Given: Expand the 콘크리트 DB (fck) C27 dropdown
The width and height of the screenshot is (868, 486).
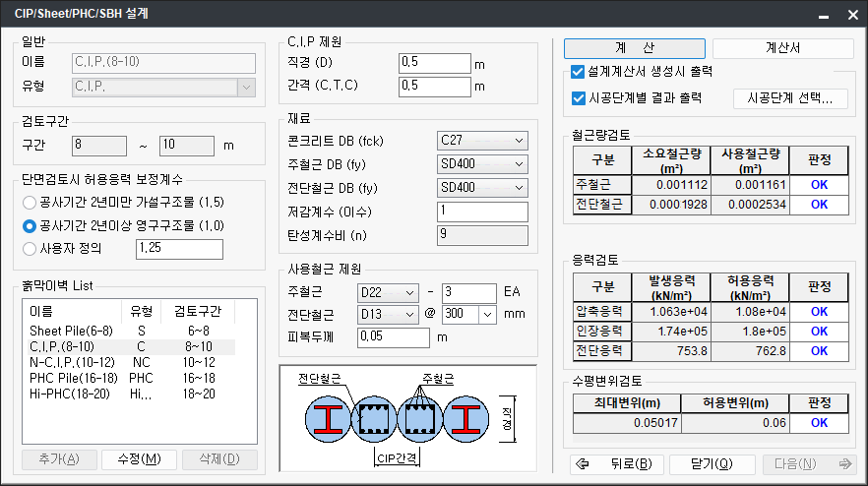Looking at the screenshot, I should tap(482, 140).
